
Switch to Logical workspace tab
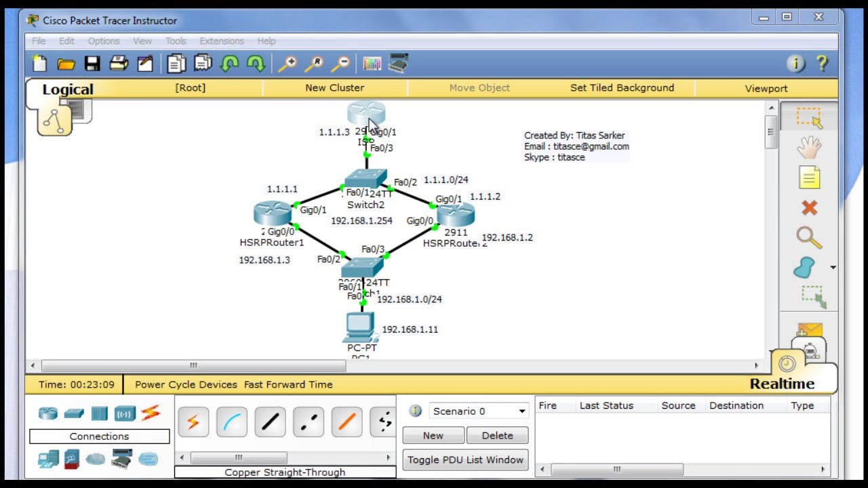pyautogui.click(x=68, y=89)
